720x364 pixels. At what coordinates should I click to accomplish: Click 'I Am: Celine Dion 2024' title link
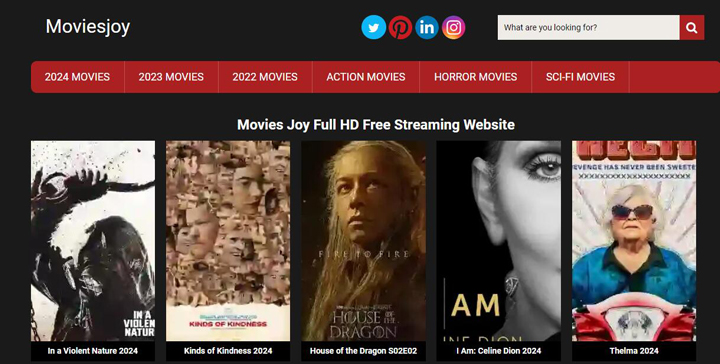tap(499, 351)
